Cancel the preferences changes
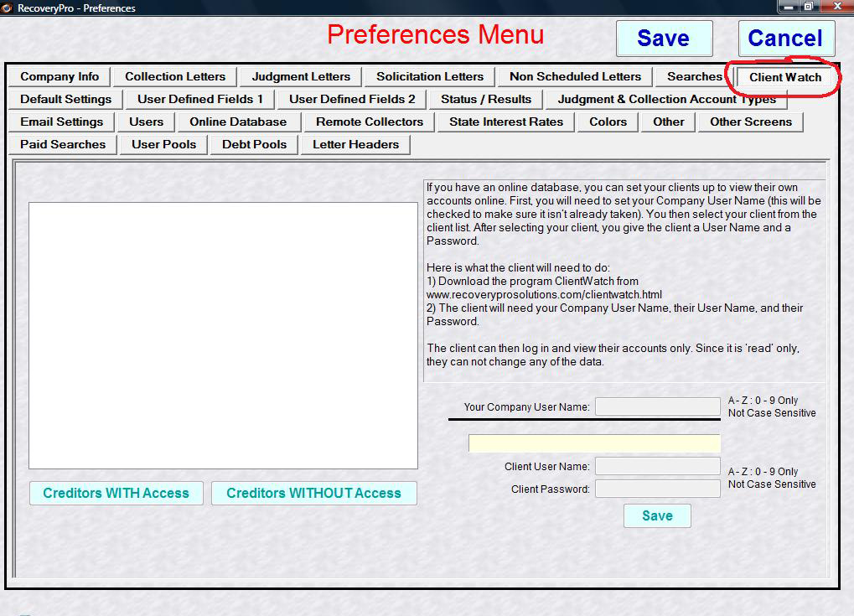The height and width of the screenshot is (616, 854). tap(786, 38)
